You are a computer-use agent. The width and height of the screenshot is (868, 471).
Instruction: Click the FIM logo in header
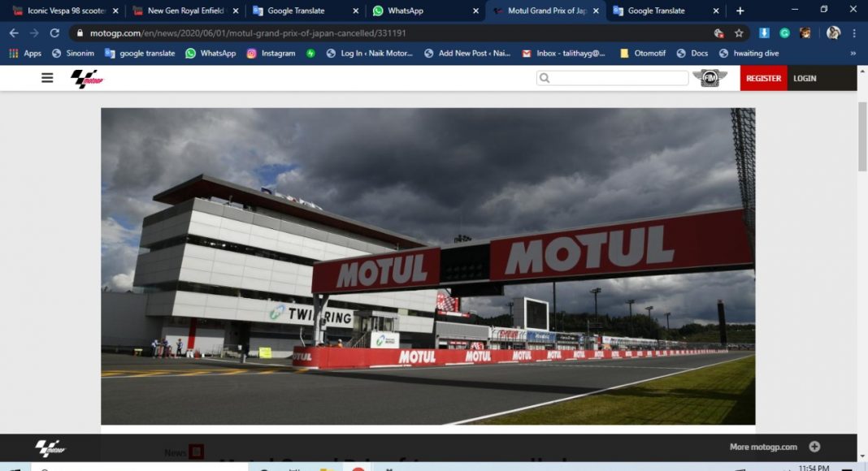point(710,78)
